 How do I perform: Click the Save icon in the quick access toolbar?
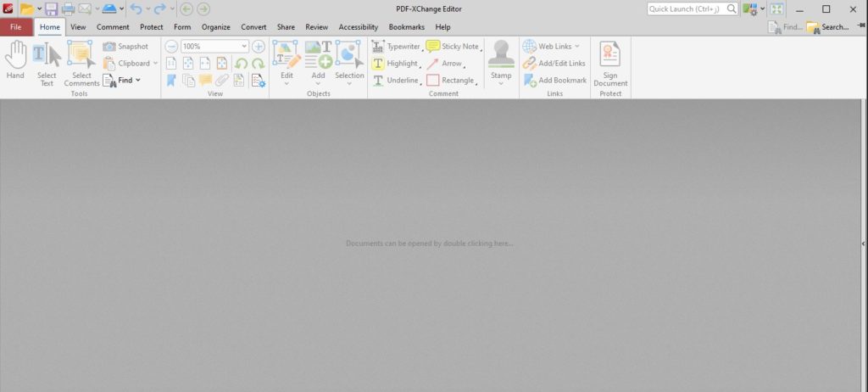[x=51, y=9]
